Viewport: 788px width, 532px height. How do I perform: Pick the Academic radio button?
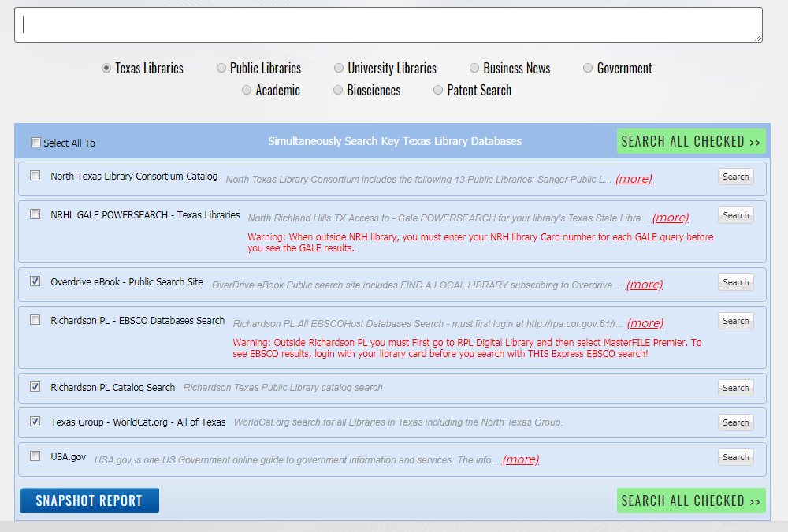click(247, 90)
